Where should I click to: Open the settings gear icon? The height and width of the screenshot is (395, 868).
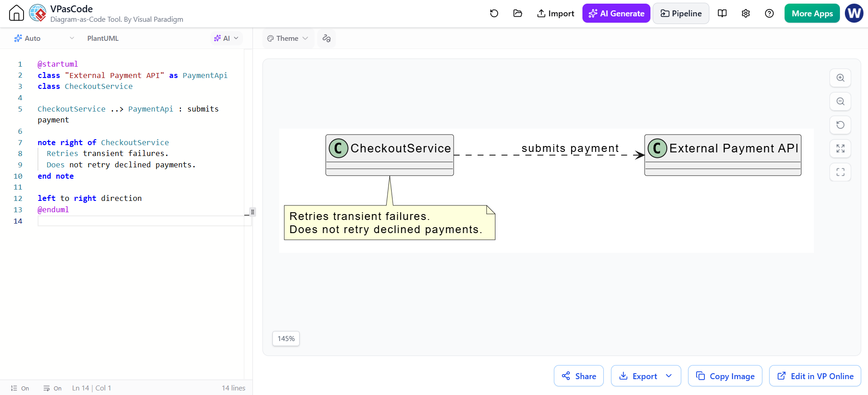click(x=746, y=13)
